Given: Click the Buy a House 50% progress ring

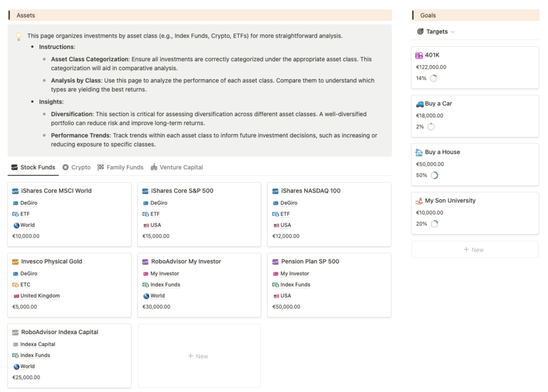Looking at the screenshot, I should point(435,176).
